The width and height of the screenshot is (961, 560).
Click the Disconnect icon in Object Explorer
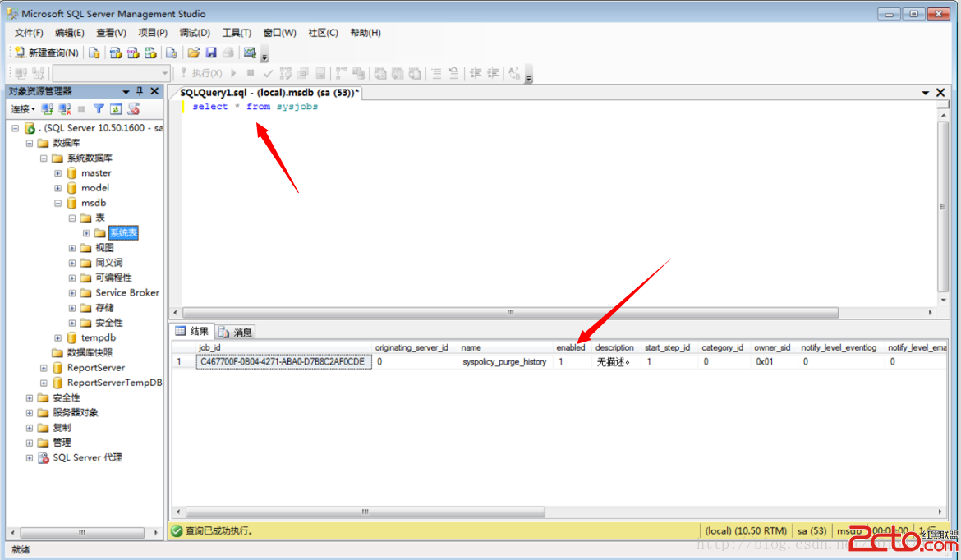click(64, 109)
